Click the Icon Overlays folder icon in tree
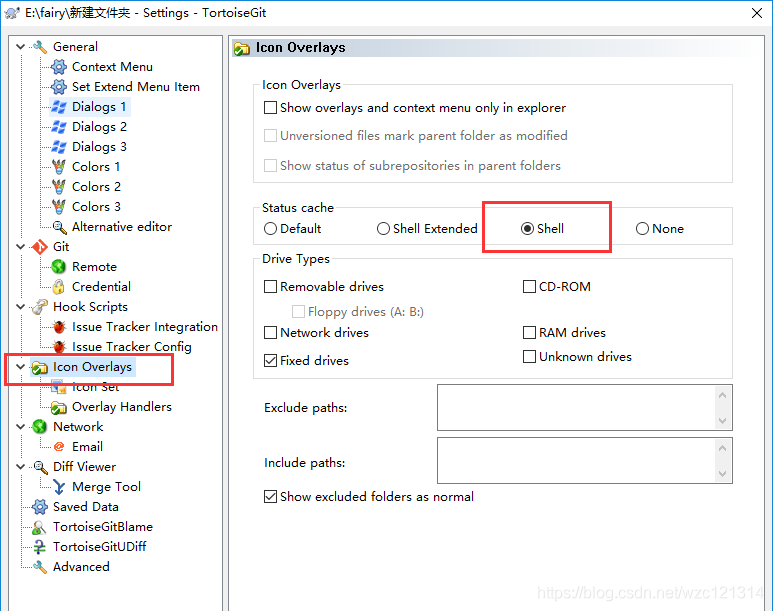 [39, 367]
